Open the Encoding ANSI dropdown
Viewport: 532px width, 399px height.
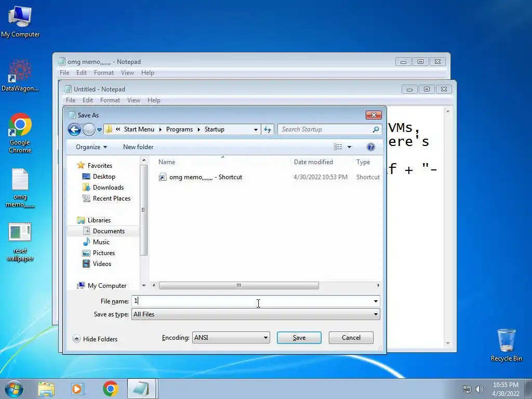[x=231, y=338]
